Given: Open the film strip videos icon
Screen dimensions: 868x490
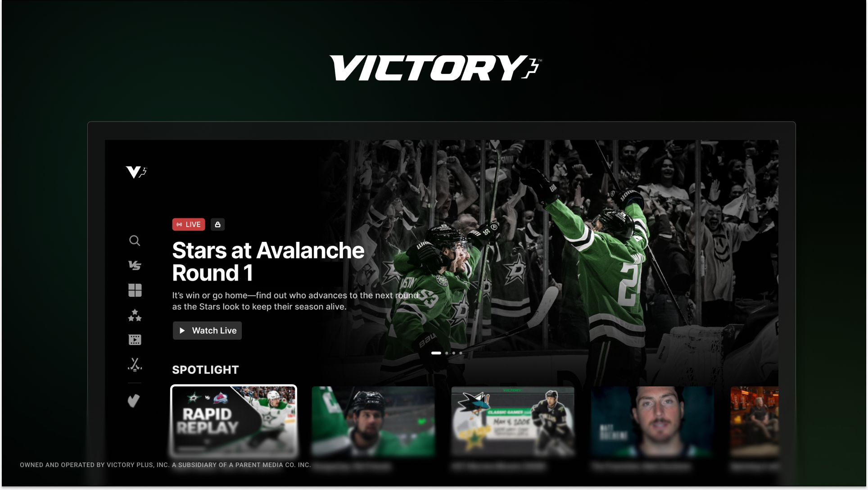Looking at the screenshot, I should point(135,340).
